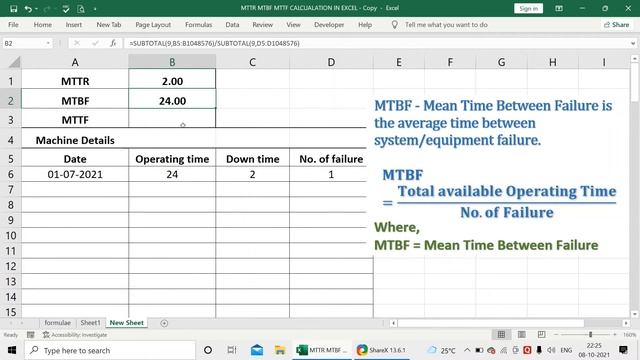Select the 'Operating time' header cell
Screen dimensions: 640x360
pos(172,159)
